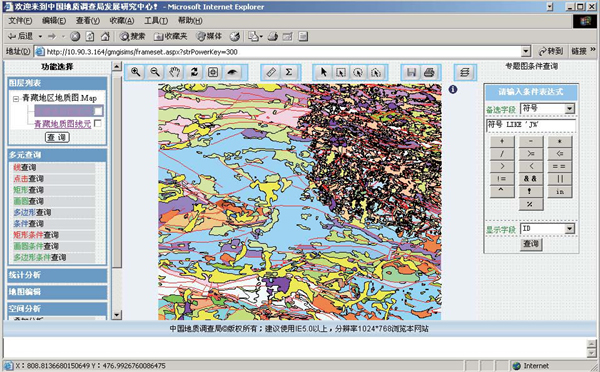Click the IE print toolbar icon
600x372 pixels.
[273, 36]
